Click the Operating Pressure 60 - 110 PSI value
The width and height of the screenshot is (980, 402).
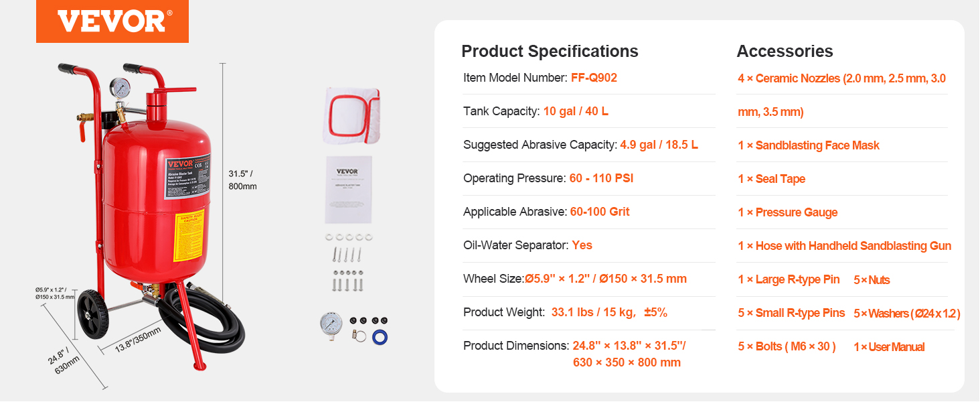click(601, 178)
